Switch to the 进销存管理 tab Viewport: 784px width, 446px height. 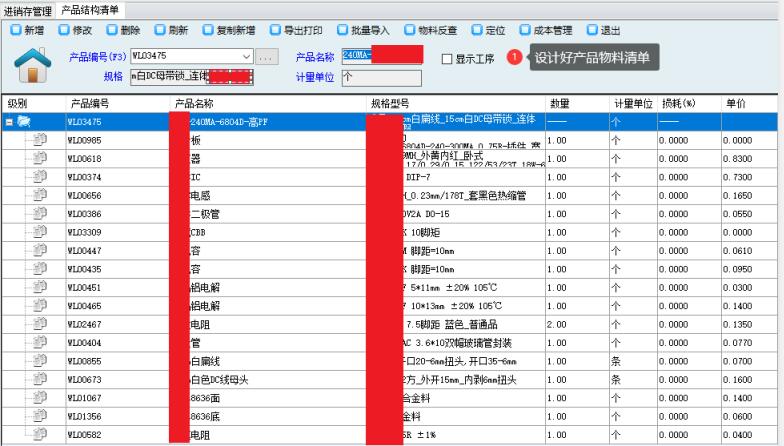click(x=27, y=9)
